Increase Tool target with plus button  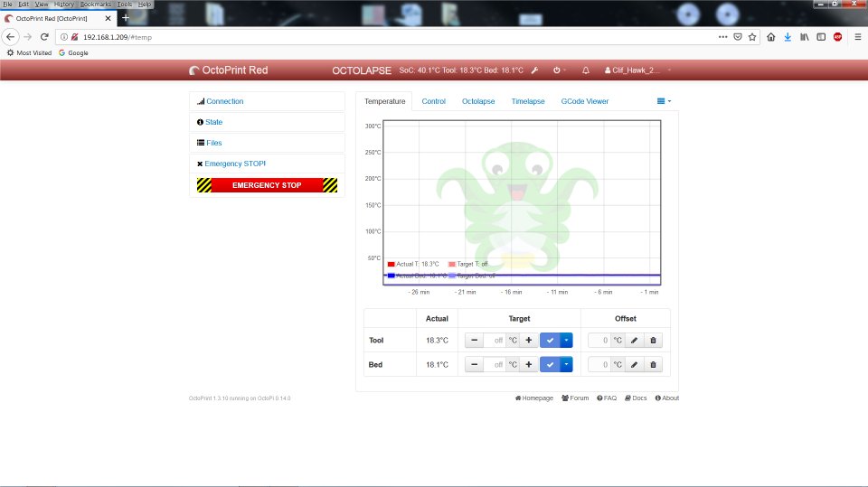pyautogui.click(x=529, y=340)
